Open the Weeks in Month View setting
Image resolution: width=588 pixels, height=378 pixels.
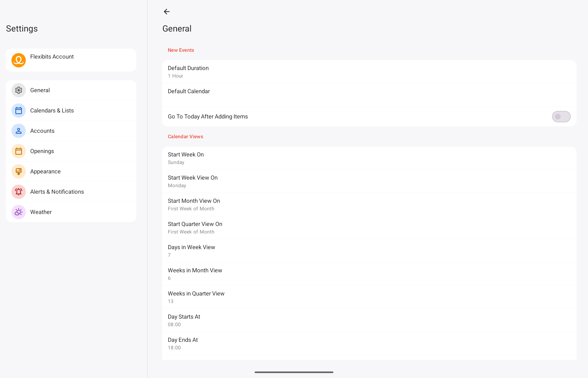click(369, 274)
